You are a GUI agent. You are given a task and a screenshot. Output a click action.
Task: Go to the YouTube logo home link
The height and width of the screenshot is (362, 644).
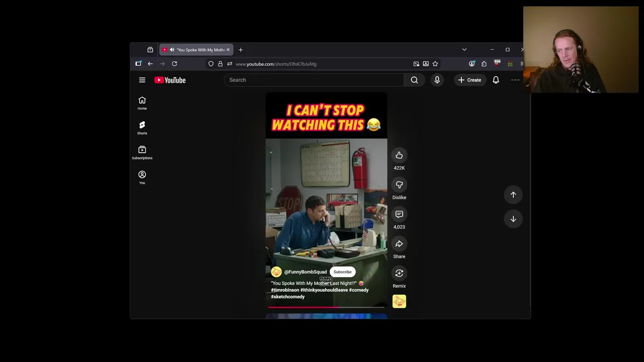tap(170, 80)
